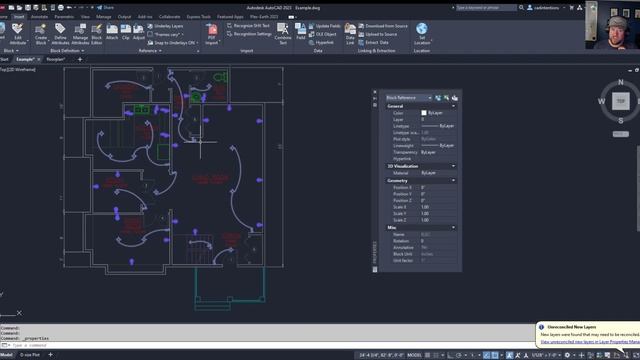Switch to the Annotate ribbon tab
Screen dimensions: 640x360
39,17
